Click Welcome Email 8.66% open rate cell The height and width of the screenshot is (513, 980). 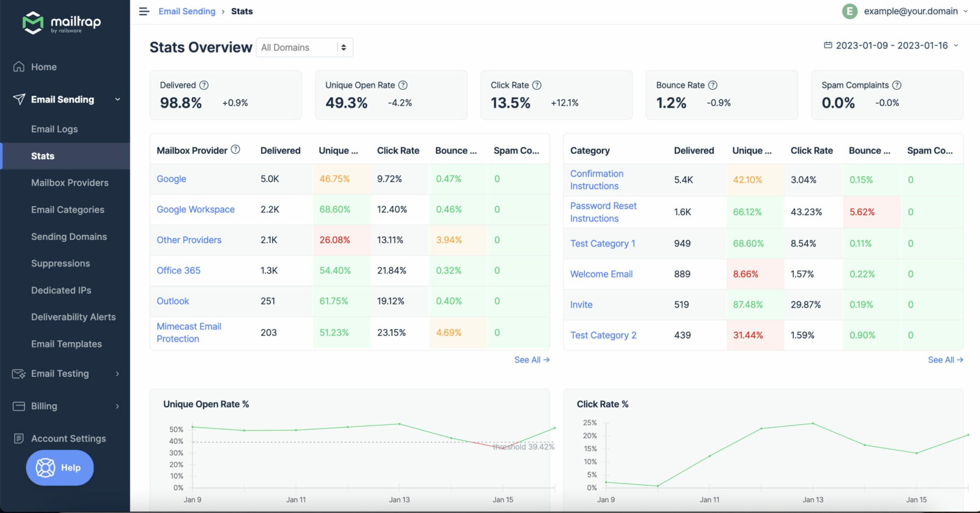pos(755,274)
